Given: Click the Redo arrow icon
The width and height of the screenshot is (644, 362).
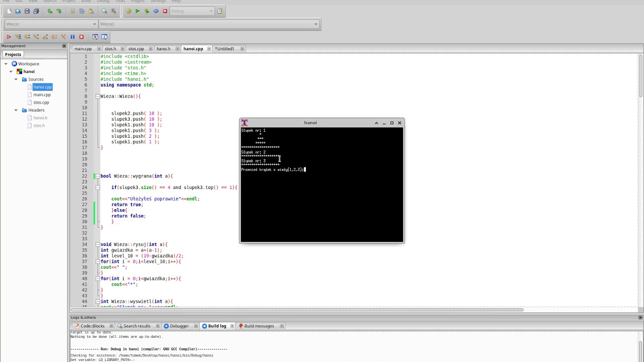Looking at the screenshot, I should [59, 11].
